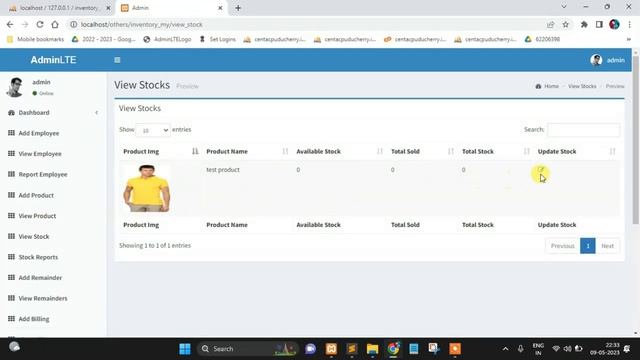
Task: Show hidden system tray icons
Action: click(x=505, y=349)
